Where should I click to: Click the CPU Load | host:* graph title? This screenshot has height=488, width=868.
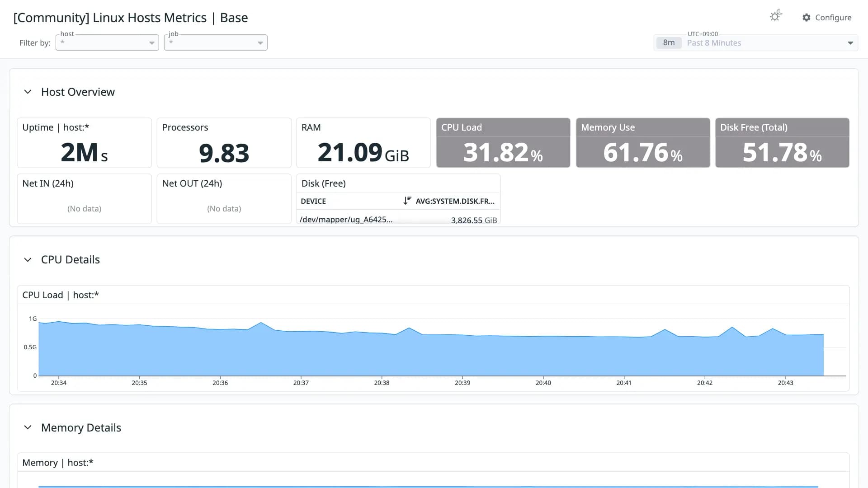[x=61, y=295]
